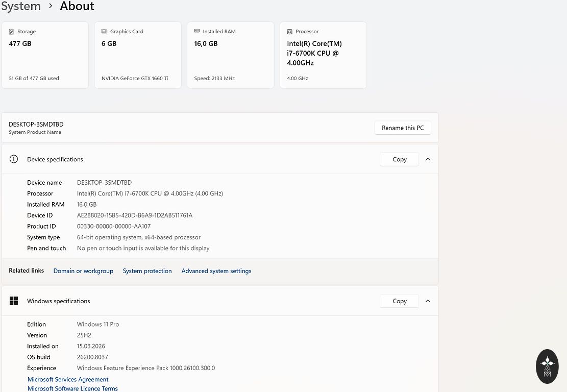This screenshot has height=392, width=567.
Task: Copy the Windows specifications
Action: [399, 301]
